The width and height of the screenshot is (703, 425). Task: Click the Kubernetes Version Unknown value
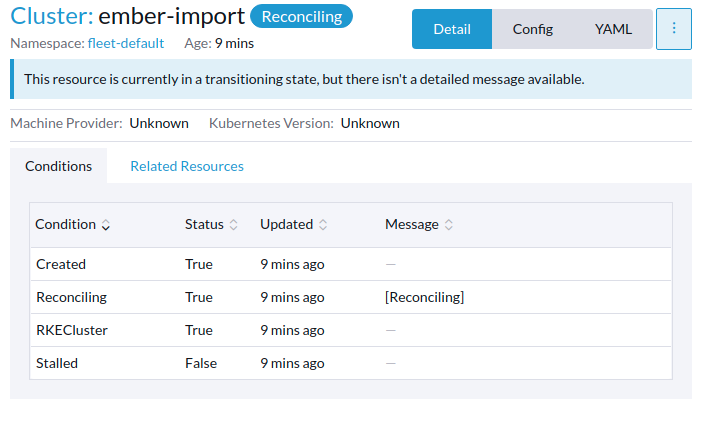coord(370,123)
